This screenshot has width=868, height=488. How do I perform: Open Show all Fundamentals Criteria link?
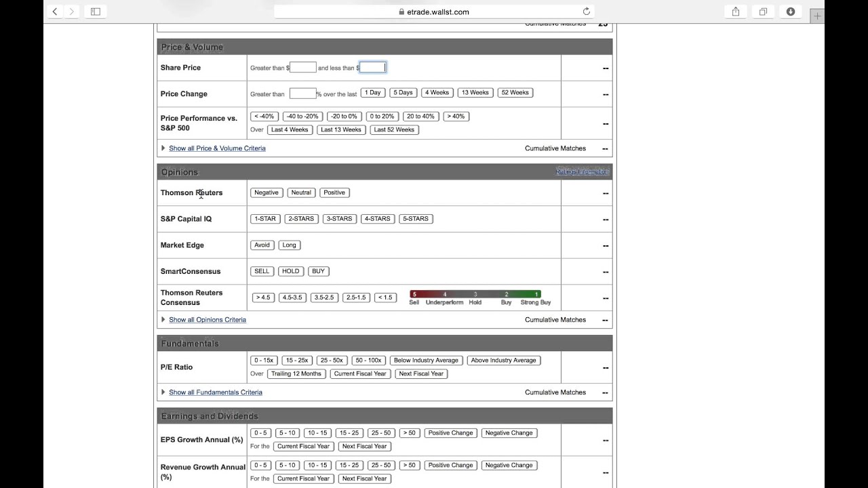216,392
